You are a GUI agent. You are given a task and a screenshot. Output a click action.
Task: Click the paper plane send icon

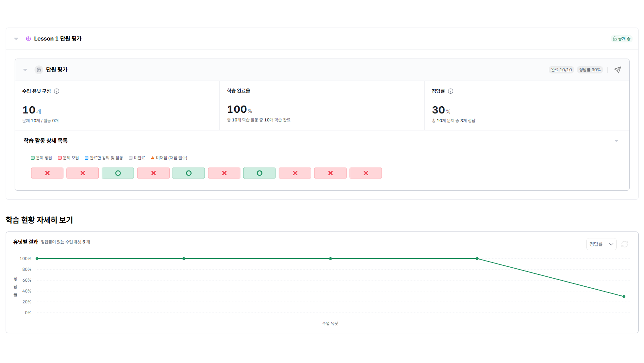(x=618, y=70)
